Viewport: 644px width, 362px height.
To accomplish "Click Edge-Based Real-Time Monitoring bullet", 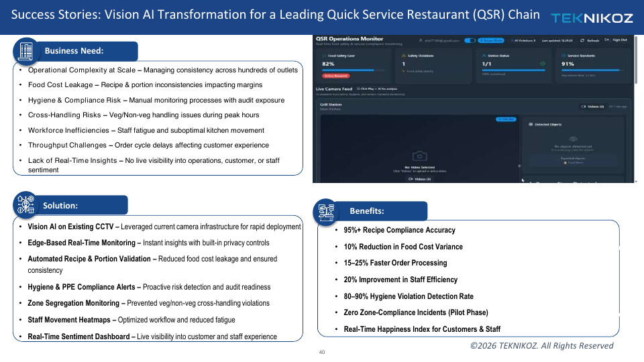I will pos(148,243).
